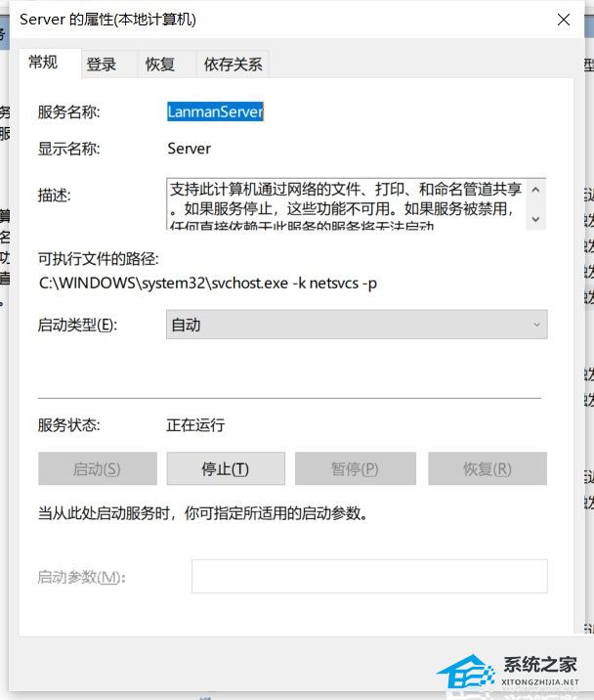Open the 恢复 tab
Viewport: 594px width, 700px height.
(x=160, y=65)
